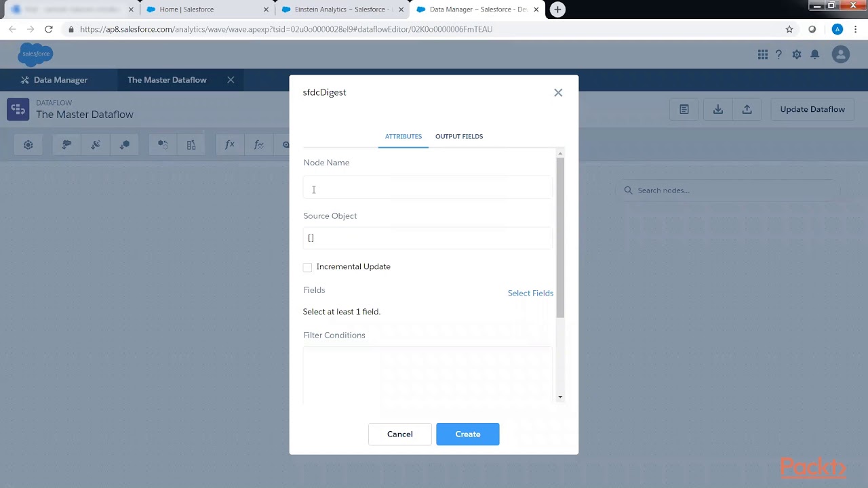The height and width of the screenshot is (488, 868).
Task: Click the Download dataflow JSON icon
Action: click(718, 109)
